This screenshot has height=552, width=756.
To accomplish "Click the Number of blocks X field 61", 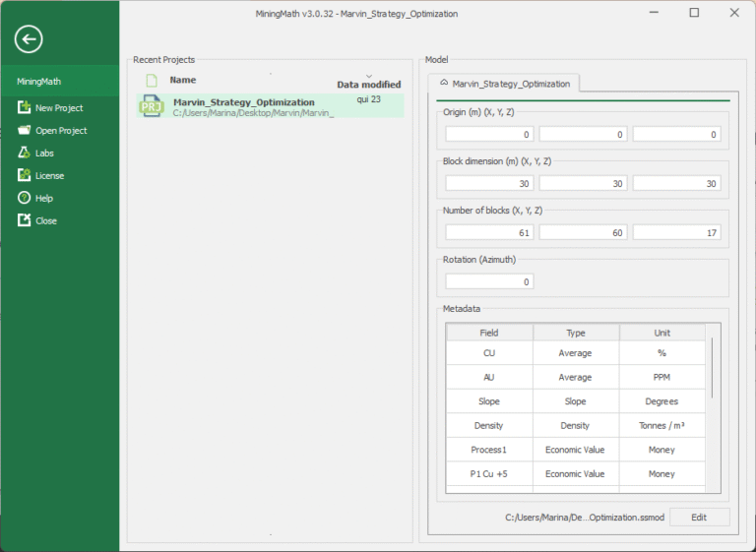I will pos(489,233).
